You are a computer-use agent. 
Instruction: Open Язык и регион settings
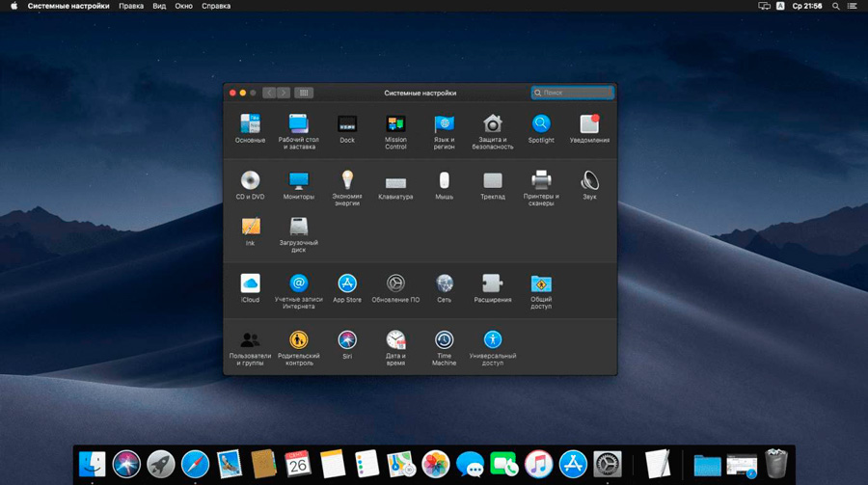point(444,132)
